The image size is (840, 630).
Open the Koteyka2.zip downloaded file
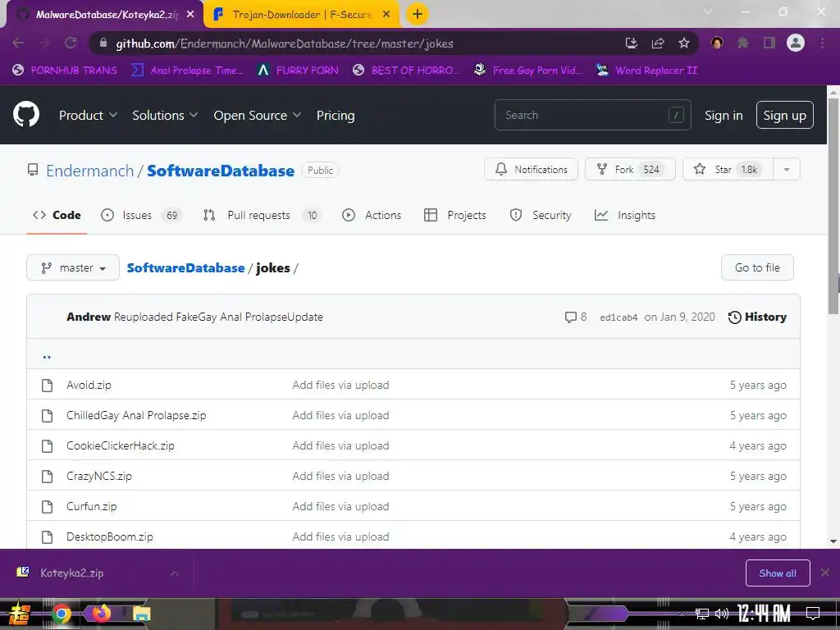(x=72, y=573)
